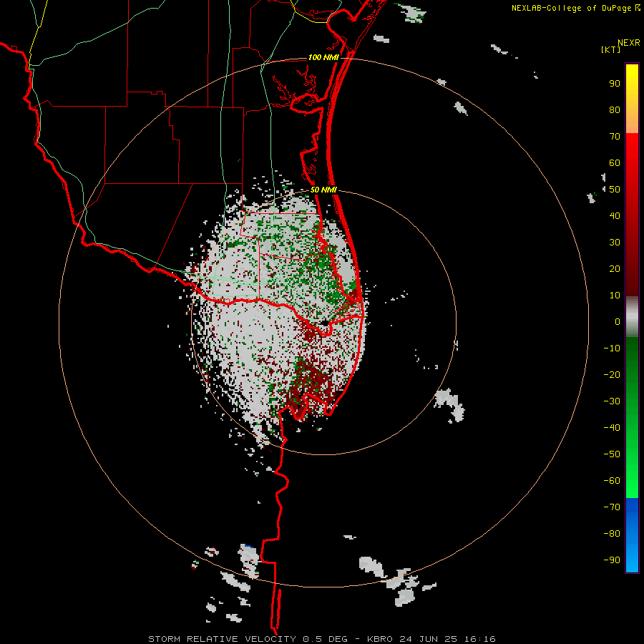This screenshot has width=644, height=644.
Task: Click the scale value 50
Action: pyautogui.click(x=615, y=190)
